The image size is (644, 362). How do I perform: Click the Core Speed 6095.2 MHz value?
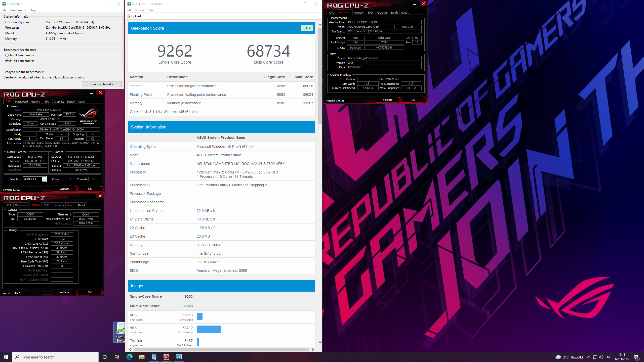[35, 157]
